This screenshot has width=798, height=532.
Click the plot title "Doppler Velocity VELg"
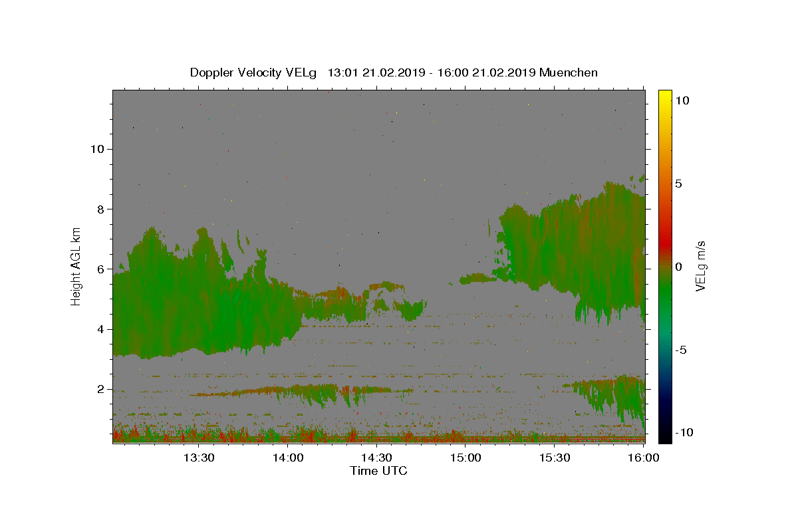pyautogui.click(x=252, y=72)
